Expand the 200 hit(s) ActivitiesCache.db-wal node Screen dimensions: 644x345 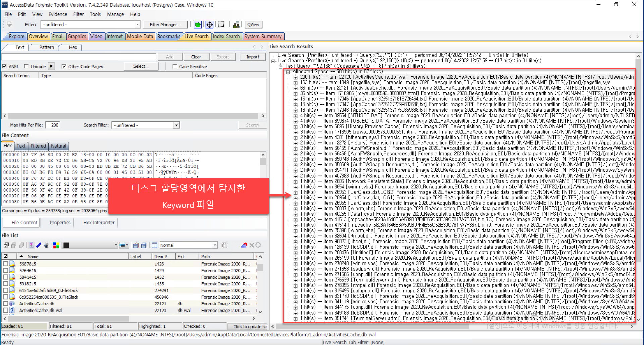(296, 77)
